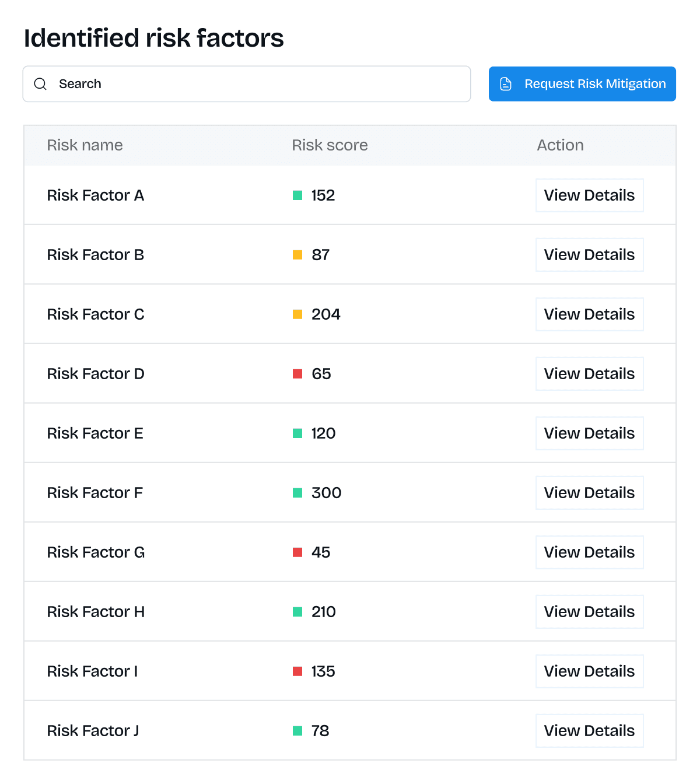Open View Details for Risk Factor B
This screenshot has width=700, height=784.
[590, 255]
